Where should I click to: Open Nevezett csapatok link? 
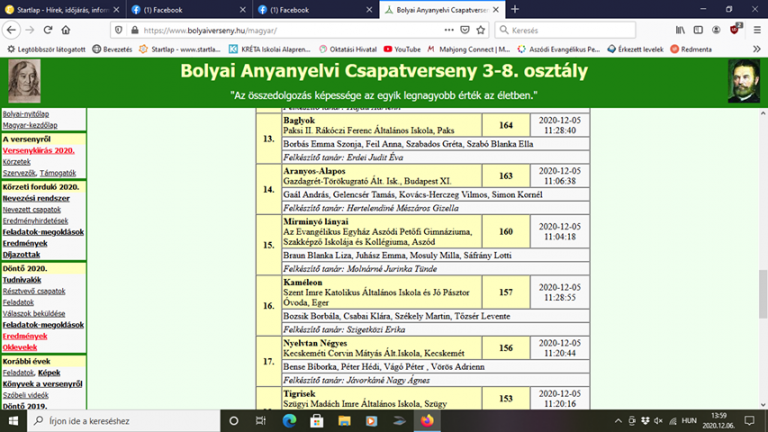tap(32, 210)
